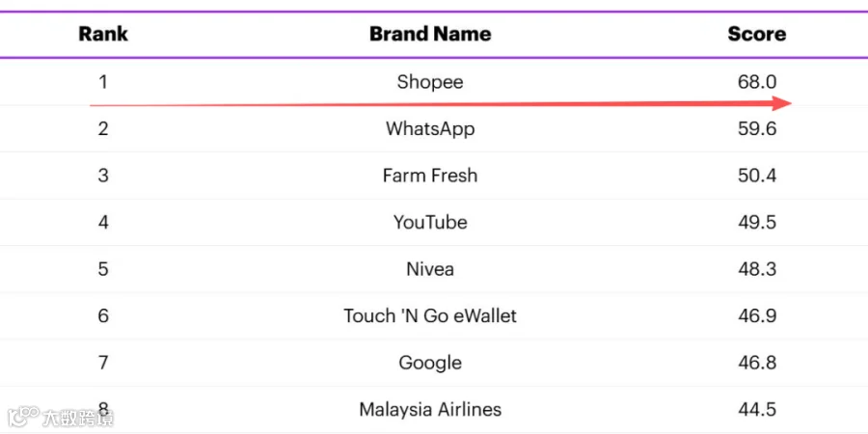Select the YouTube row name
Image resolution: width=868 pixels, height=434 pixels.
pyautogui.click(x=430, y=223)
